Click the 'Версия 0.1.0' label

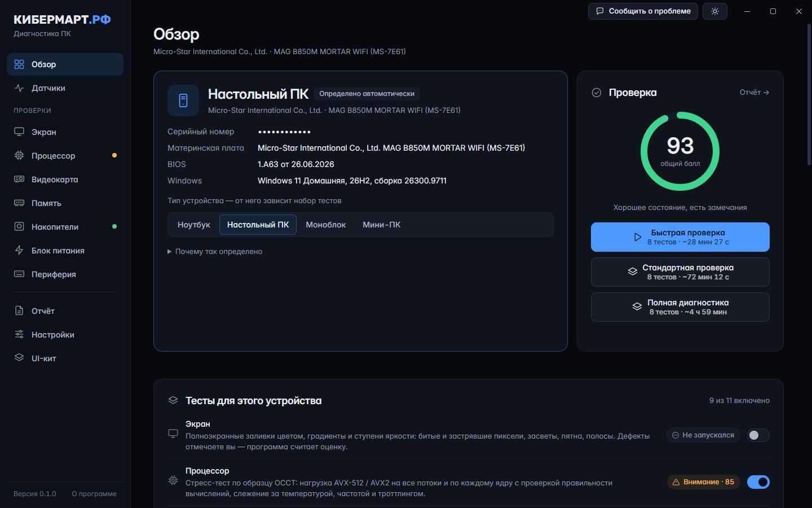pyautogui.click(x=35, y=494)
